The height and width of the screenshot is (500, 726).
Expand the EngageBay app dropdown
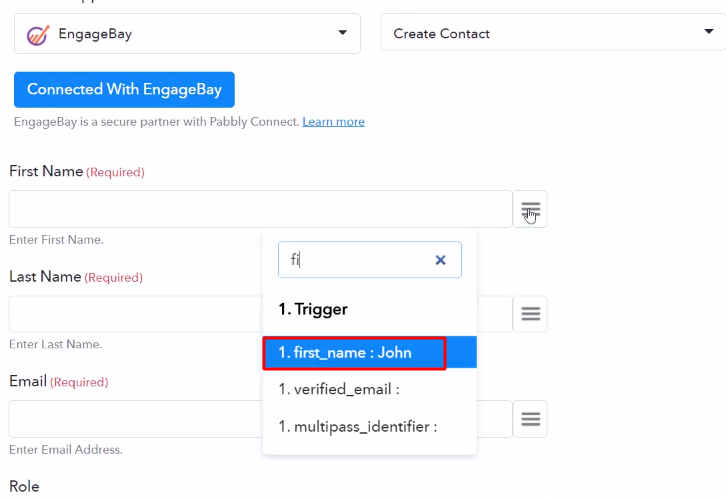187,33
